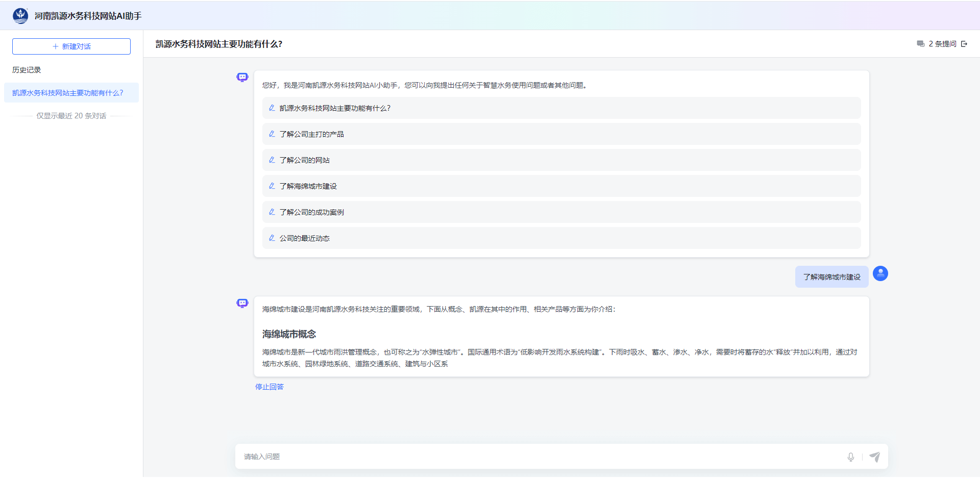Click the user message bubble 了解海绵城市建设

pyautogui.click(x=831, y=276)
